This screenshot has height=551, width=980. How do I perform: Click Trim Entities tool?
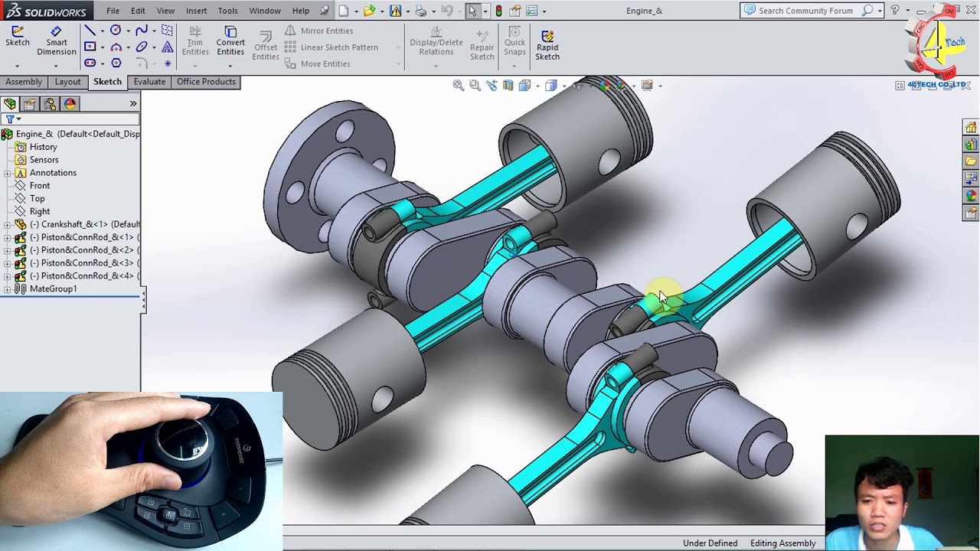195,41
